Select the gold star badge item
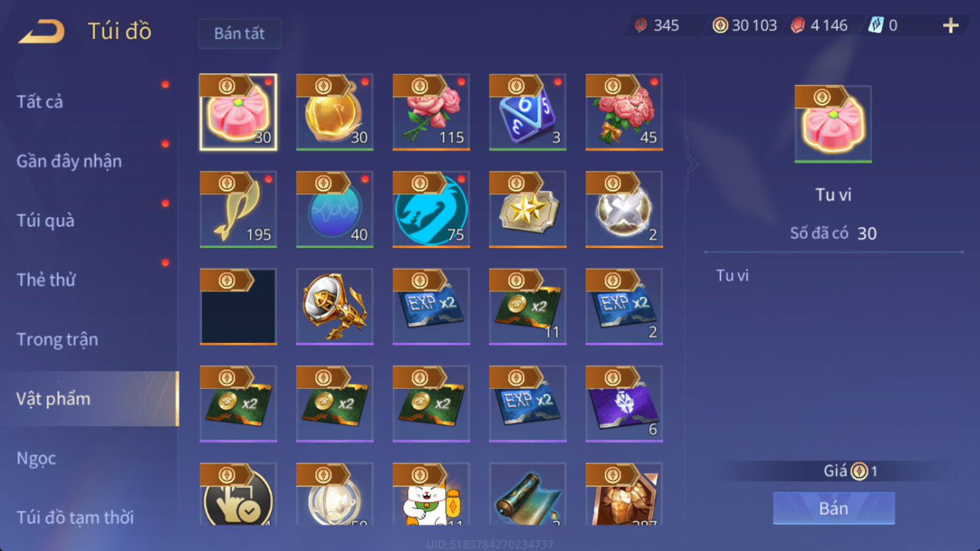 tap(527, 209)
